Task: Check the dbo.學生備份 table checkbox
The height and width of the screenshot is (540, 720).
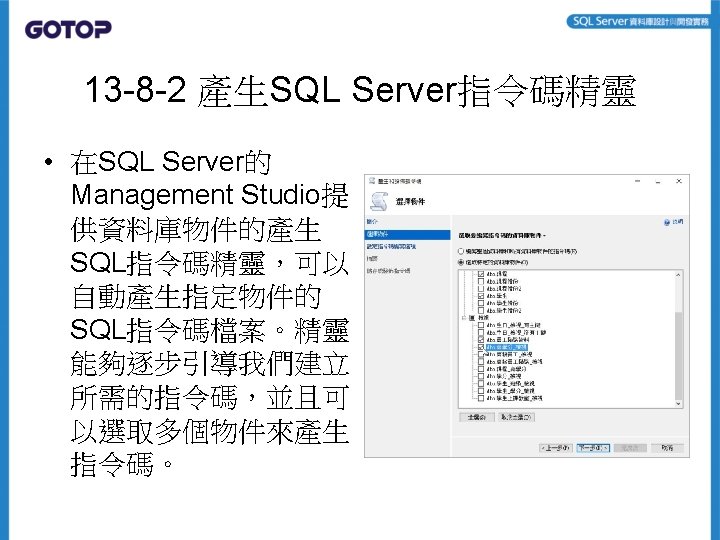Action: pos(481,304)
